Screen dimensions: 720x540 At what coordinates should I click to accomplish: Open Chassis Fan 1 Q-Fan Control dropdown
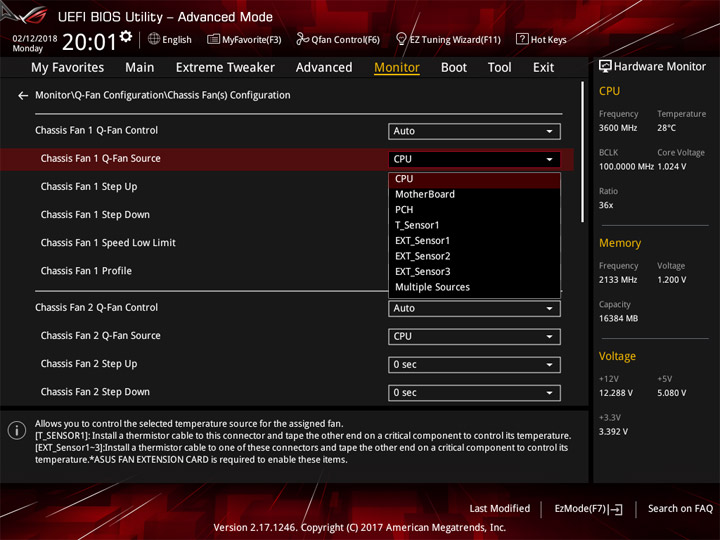(x=474, y=131)
